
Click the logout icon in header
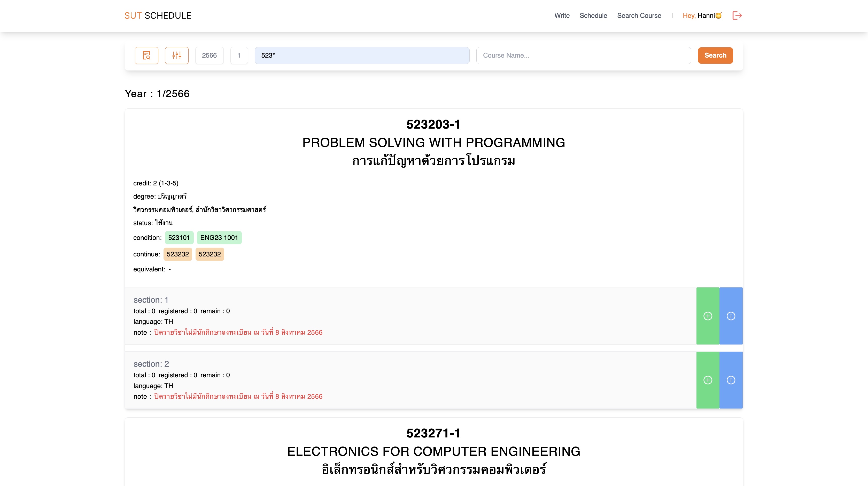click(x=737, y=15)
